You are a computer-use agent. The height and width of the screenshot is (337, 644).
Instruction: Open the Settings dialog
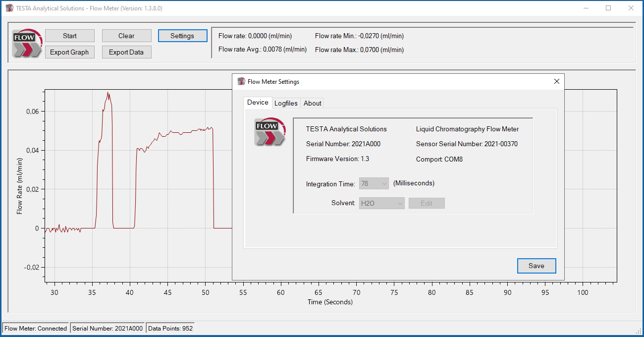182,35
